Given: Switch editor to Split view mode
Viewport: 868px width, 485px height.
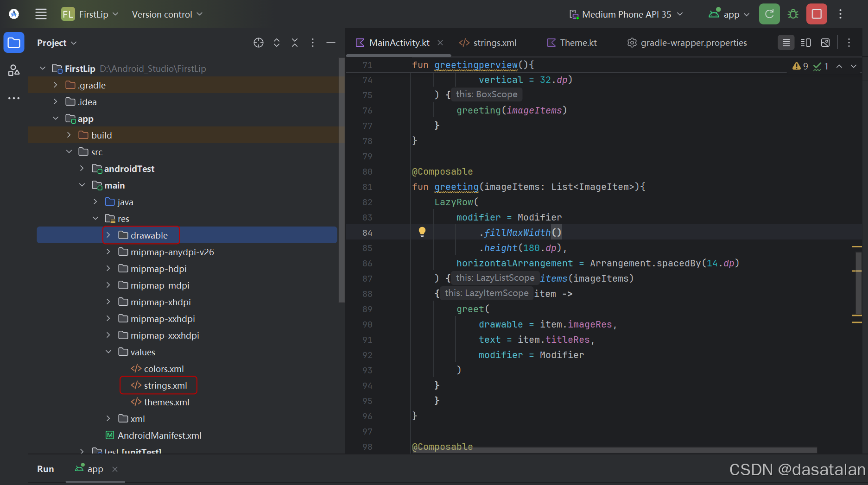Looking at the screenshot, I should (805, 42).
